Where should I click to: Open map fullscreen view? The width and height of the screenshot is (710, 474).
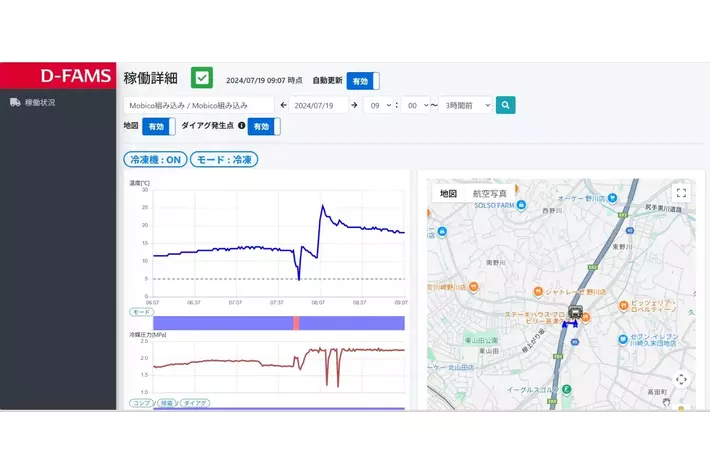(x=681, y=193)
